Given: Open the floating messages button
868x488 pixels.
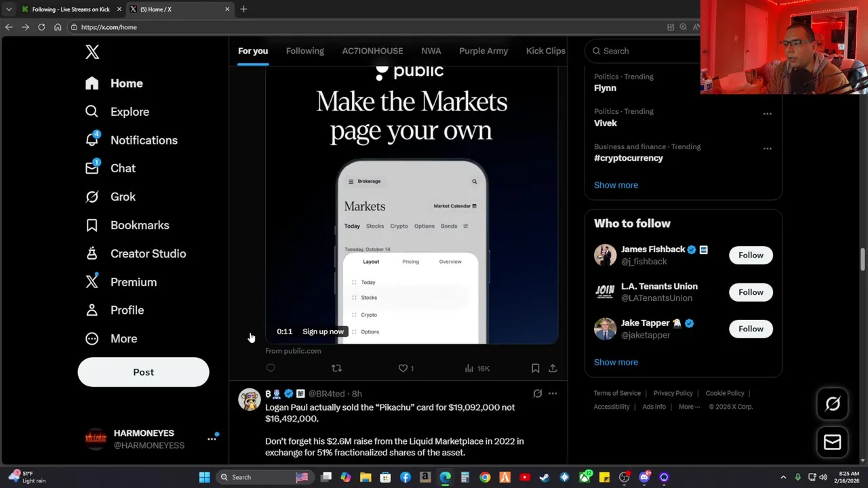Looking at the screenshot, I should pos(833,443).
